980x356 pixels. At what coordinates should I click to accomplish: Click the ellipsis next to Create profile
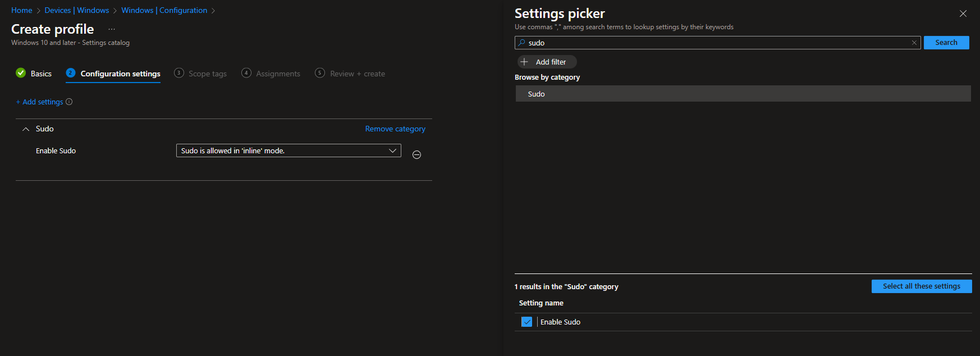(112, 29)
